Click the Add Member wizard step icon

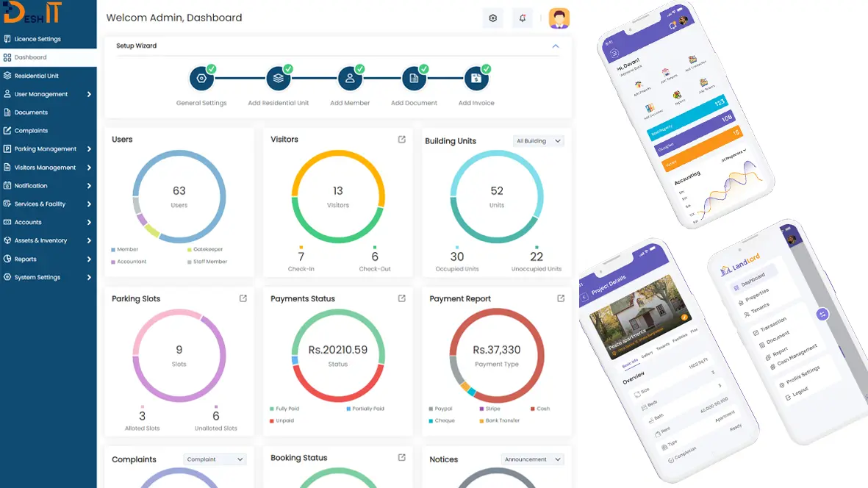tap(350, 79)
